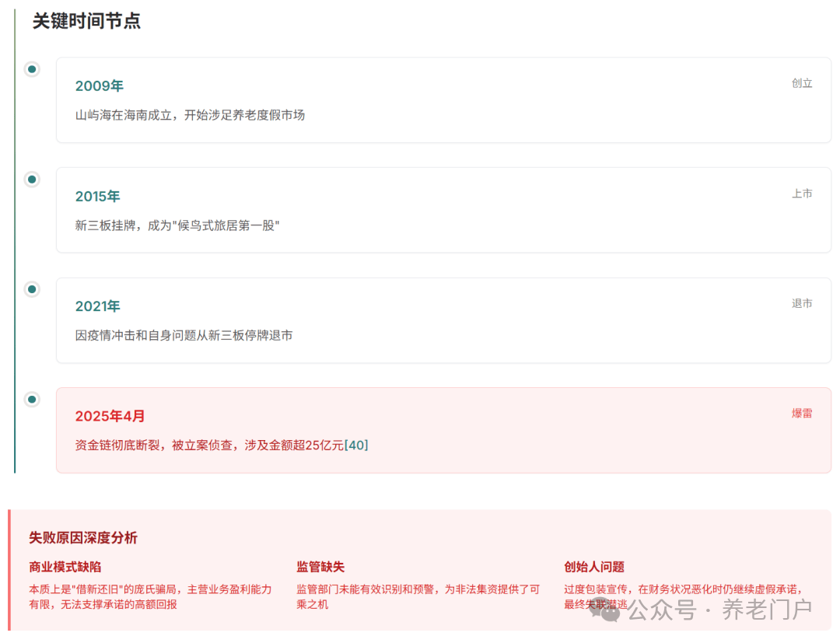Click the 2015年 timeline dot marker
The height and width of the screenshot is (643, 840).
tap(32, 180)
